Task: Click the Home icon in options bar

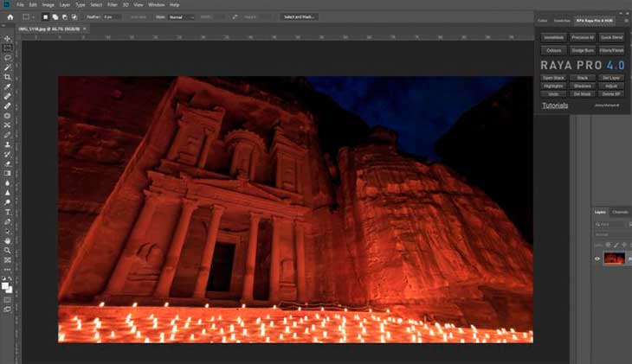Action: (10, 17)
